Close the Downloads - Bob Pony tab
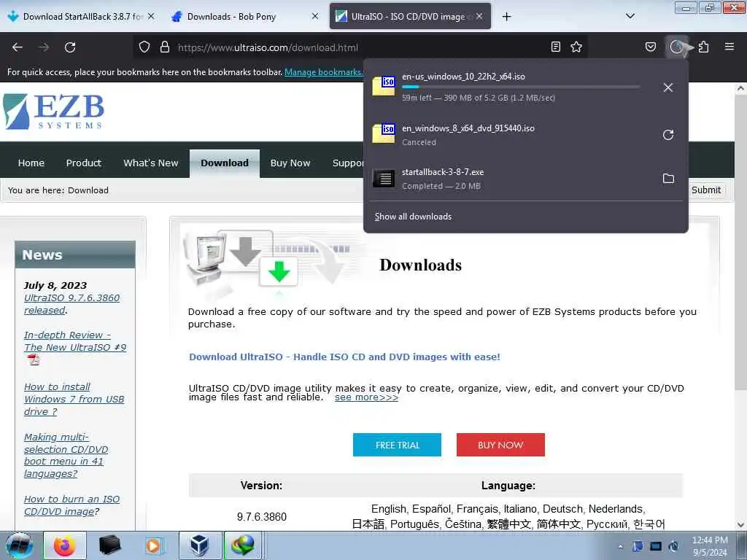 [315, 16]
